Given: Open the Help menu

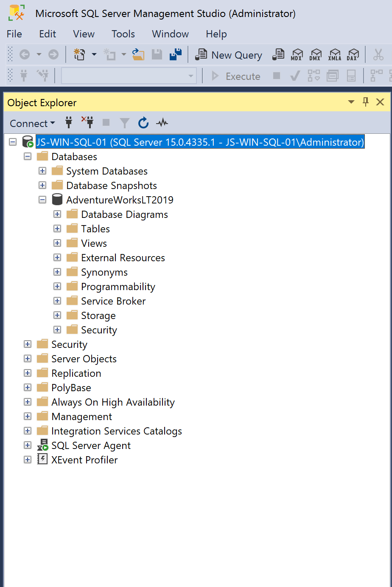Looking at the screenshot, I should point(216,34).
